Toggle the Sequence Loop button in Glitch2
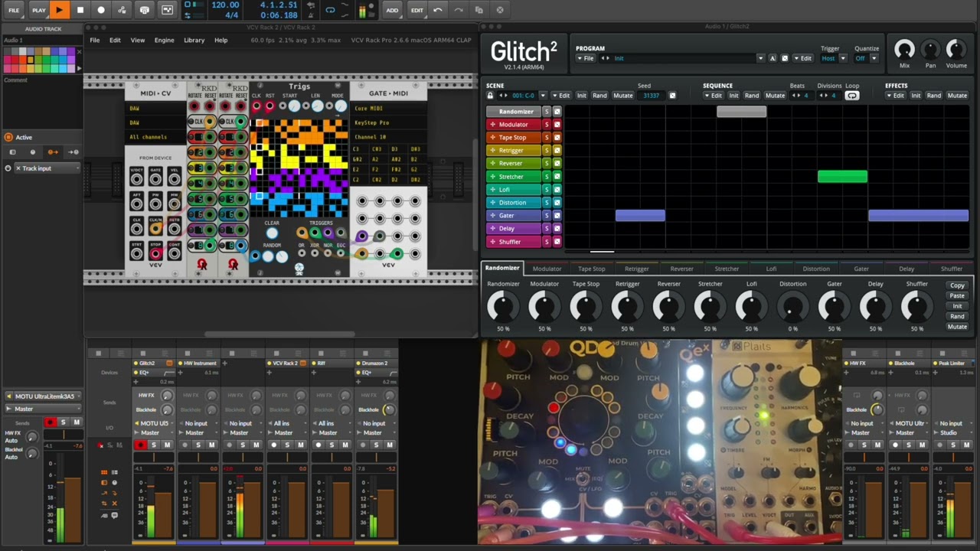Image resolution: width=980 pixels, height=551 pixels. click(x=851, y=96)
